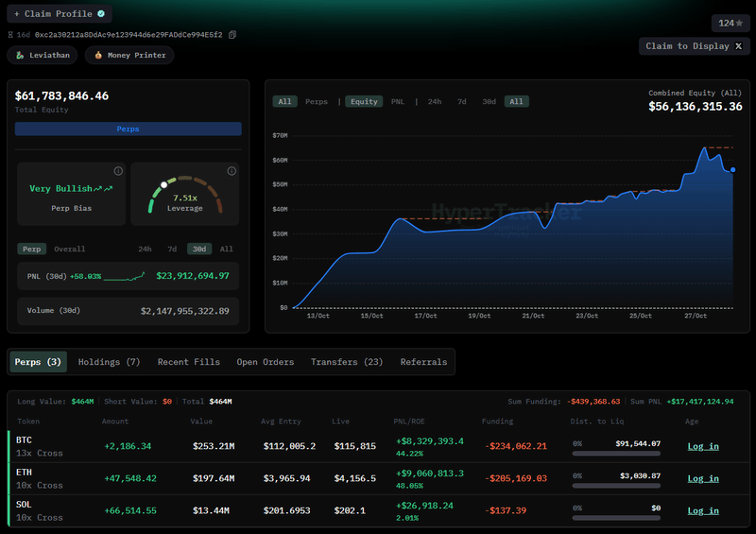Click the Leviathan badge

42,55
